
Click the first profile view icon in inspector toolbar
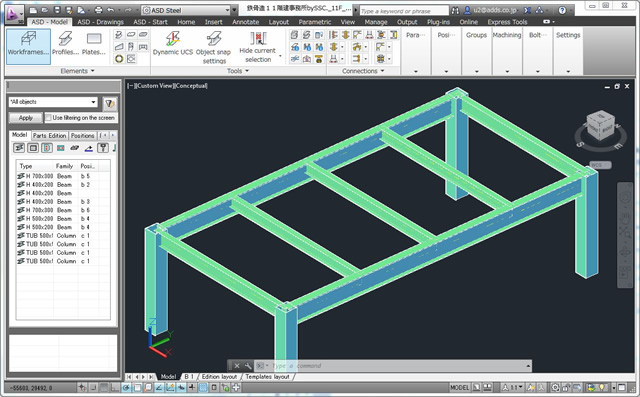pyautogui.click(x=19, y=148)
